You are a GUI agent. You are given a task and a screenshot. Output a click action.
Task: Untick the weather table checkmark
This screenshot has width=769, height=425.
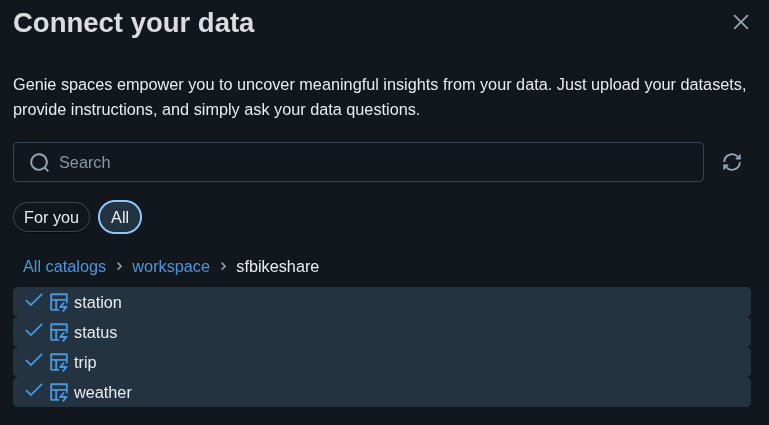pyautogui.click(x=34, y=391)
